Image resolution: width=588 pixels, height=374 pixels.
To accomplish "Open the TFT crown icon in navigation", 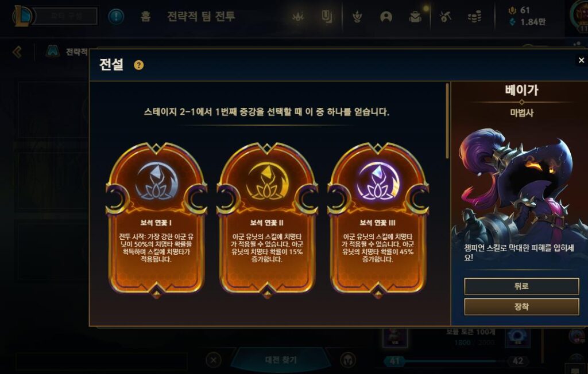I will tap(298, 17).
